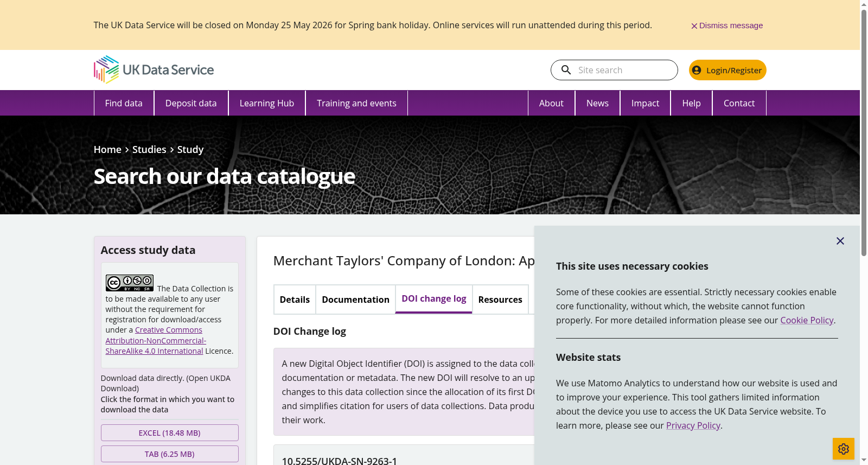Go to Home breadcrumb

(x=107, y=150)
